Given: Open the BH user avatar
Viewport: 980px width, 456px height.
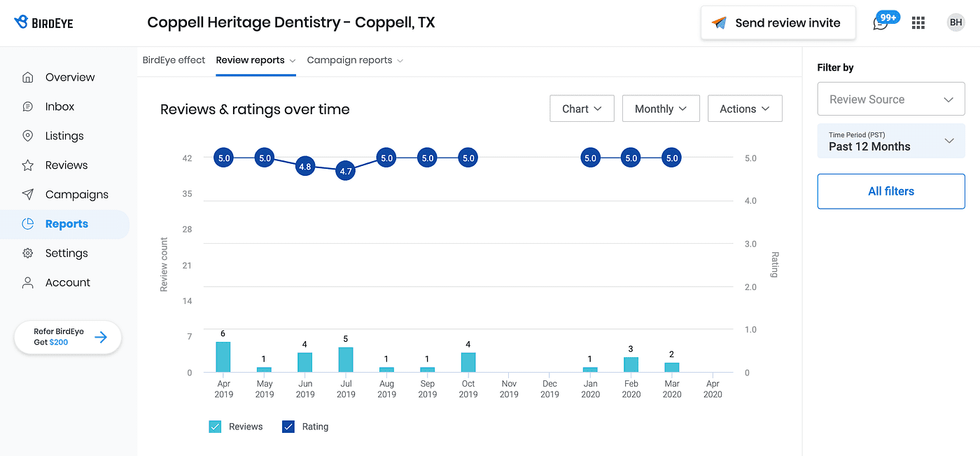Looking at the screenshot, I should click(x=955, y=22).
